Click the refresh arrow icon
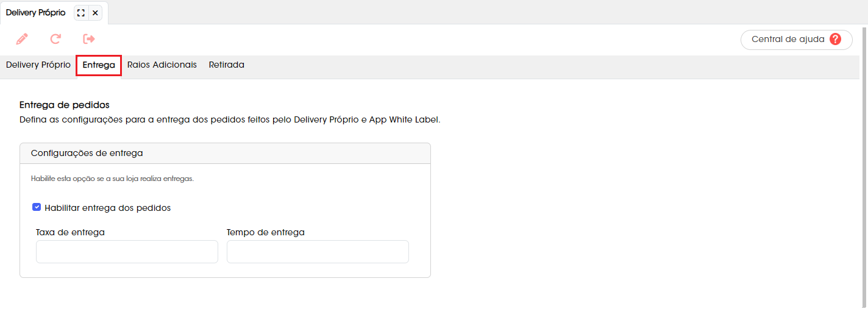Image resolution: width=868 pixels, height=309 pixels. 55,39
